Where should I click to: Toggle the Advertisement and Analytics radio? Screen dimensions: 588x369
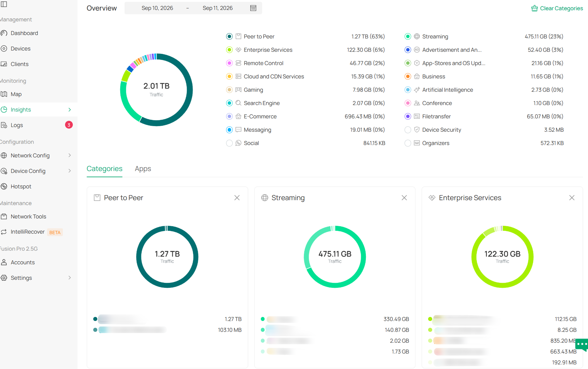[408, 50]
